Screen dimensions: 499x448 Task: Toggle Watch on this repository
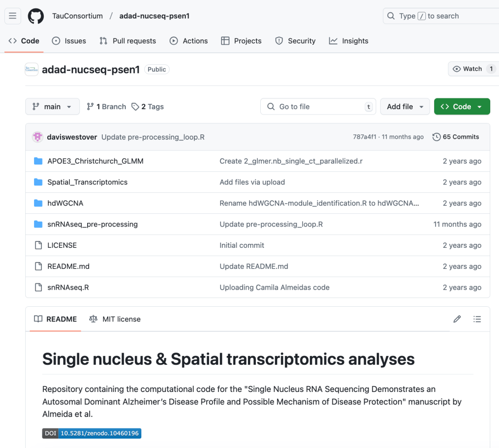click(x=467, y=69)
